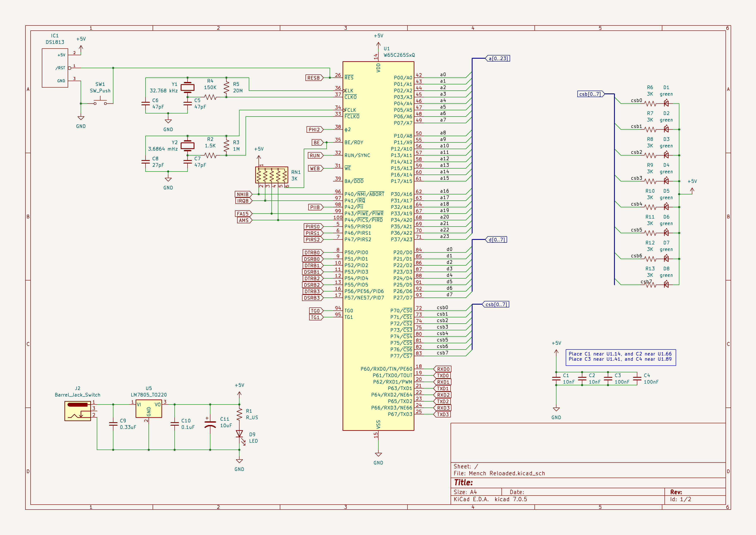Screen dimensions: 756x535
Task: Select the NMIB global label
Action: pyautogui.click(x=243, y=194)
